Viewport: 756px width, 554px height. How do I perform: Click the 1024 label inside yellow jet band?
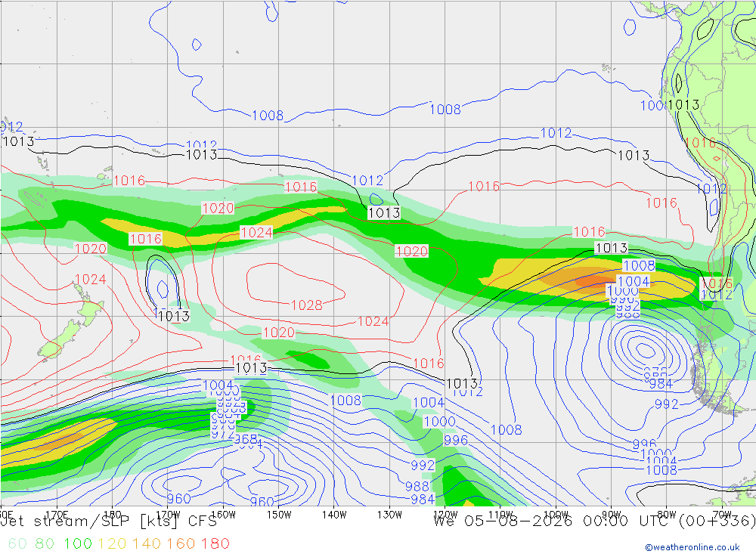[x=256, y=233]
